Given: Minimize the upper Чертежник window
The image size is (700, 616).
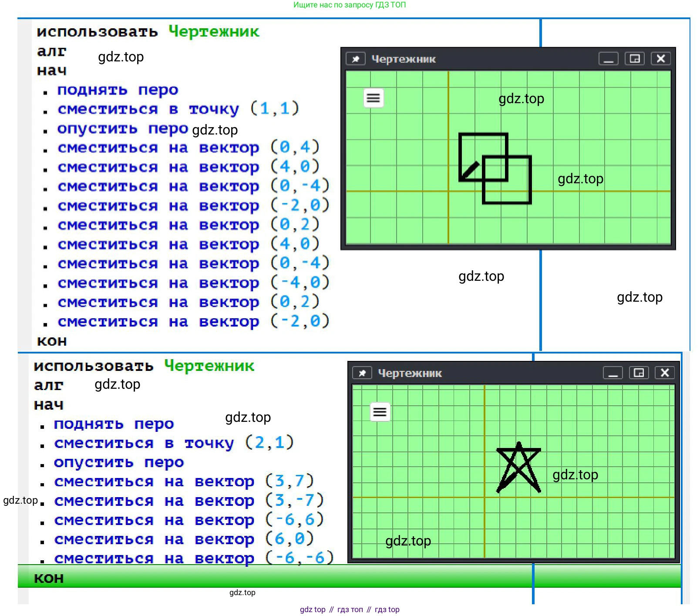Looking at the screenshot, I should [609, 59].
